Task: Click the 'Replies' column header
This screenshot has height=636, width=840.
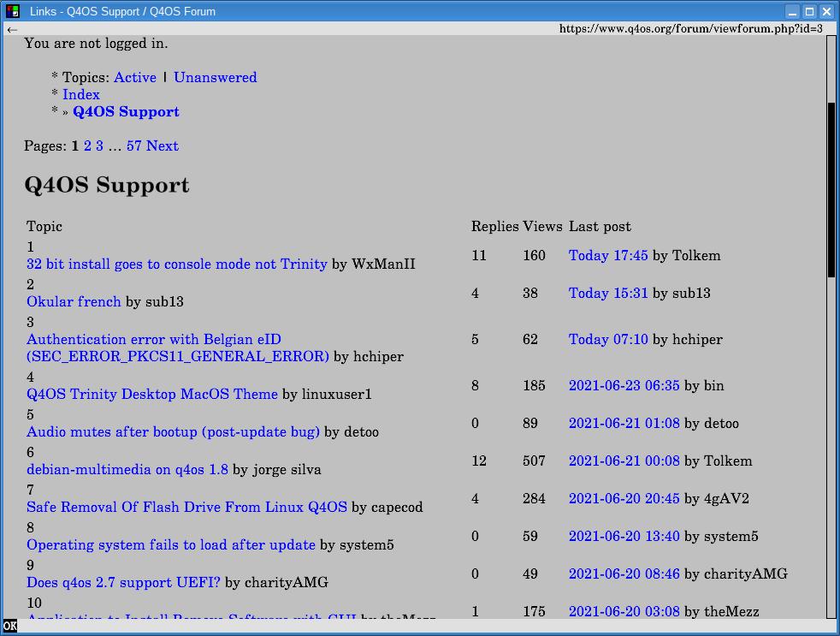Action: 495,226
